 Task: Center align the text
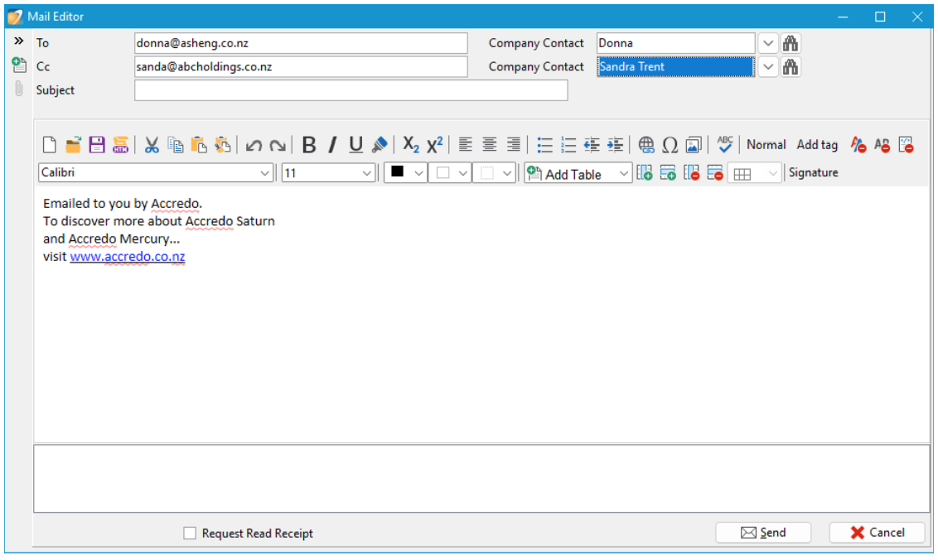(490, 145)
